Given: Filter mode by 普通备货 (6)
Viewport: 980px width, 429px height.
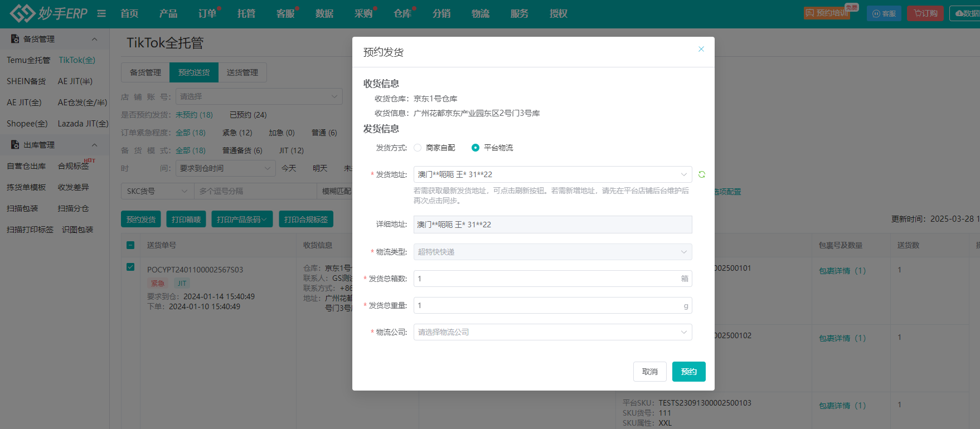Looking at the screenshot, I should click(242, 150).
